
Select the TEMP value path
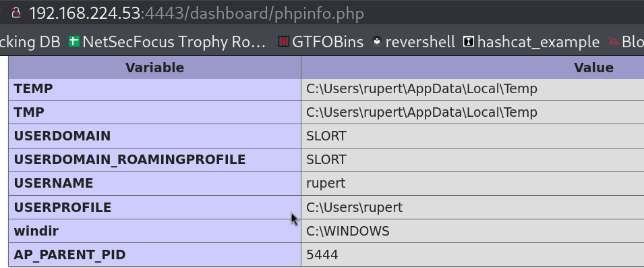[x=422, y=89]
